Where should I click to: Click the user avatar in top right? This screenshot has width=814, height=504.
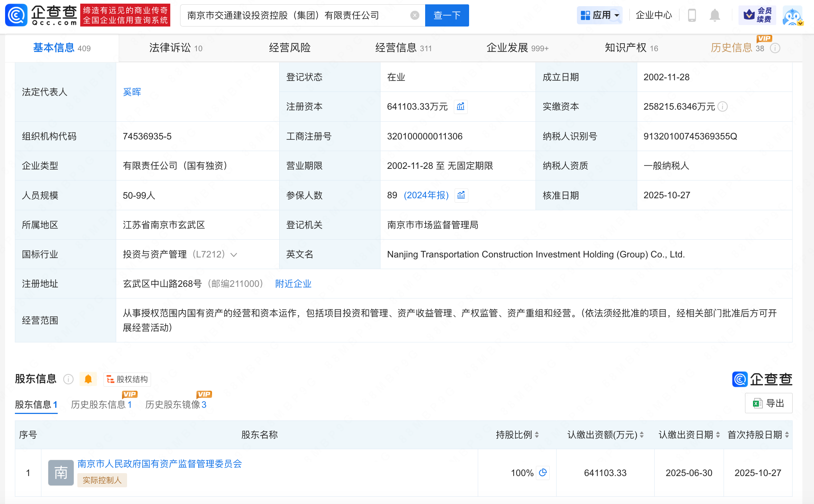click(x=792, y=15)
